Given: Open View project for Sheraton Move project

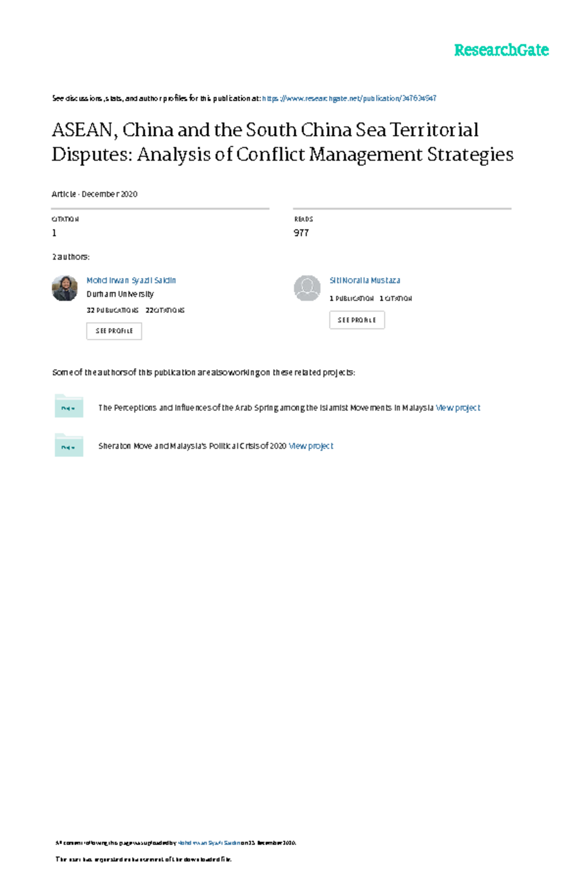Looking at the screenshot, I should pos(311,446).
